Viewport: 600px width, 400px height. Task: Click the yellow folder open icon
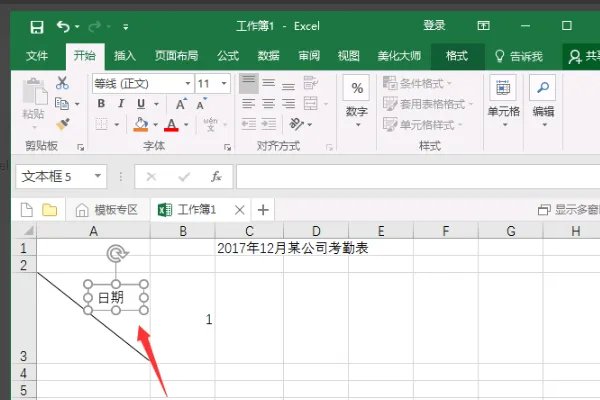click(49, 210)
